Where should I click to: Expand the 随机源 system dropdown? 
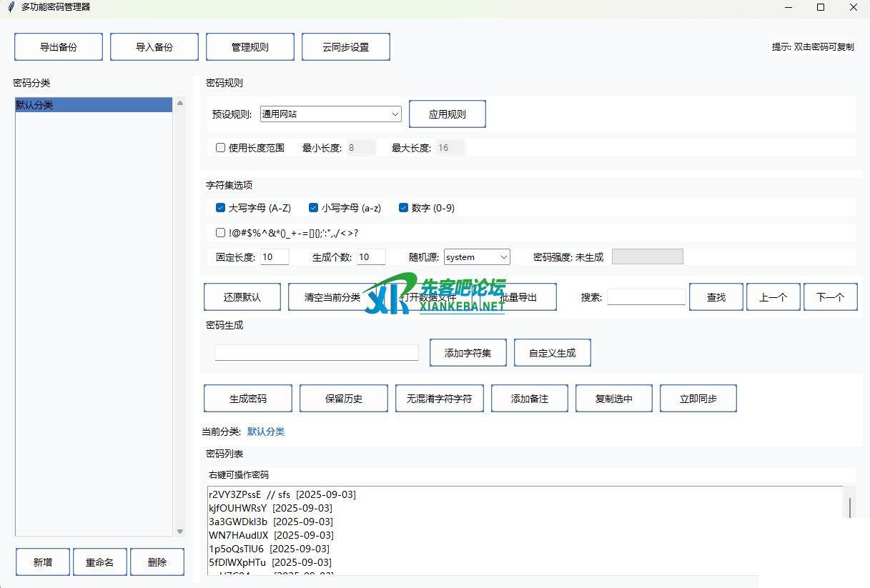pyautogui.click(x=504, y=257)
